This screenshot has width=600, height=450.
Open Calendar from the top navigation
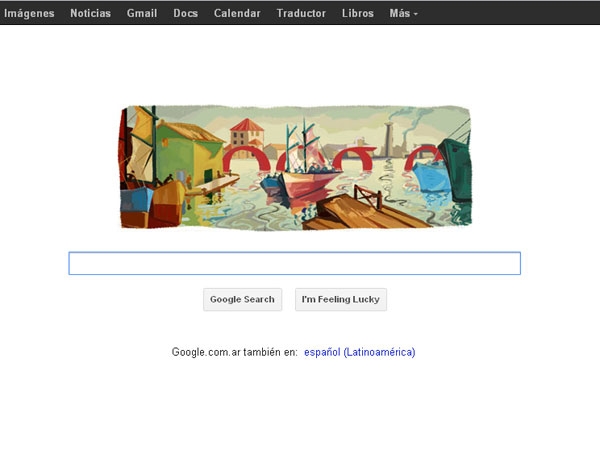(x=237, y=13)
